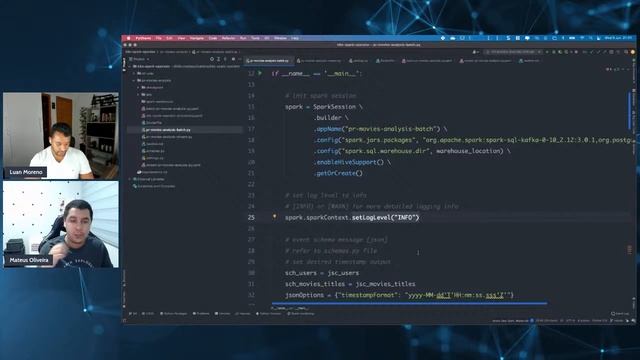Open the Tools menu
640x360 pixels.
pos(255,38)
